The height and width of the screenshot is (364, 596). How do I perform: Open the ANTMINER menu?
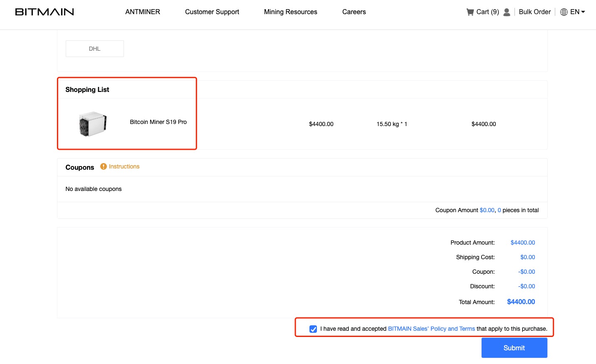click(143, 12)
